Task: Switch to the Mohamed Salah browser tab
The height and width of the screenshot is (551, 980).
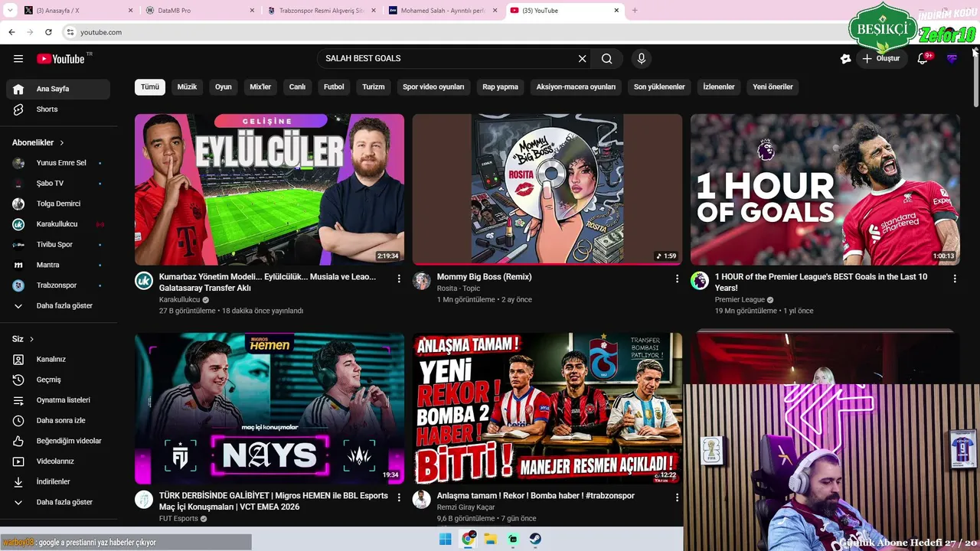Action: point(443,11)
